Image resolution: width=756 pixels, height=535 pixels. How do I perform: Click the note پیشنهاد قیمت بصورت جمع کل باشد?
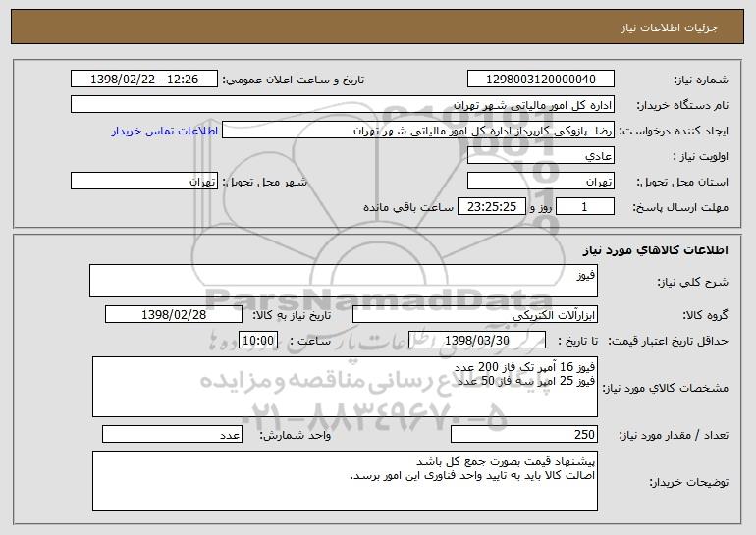(x=506, y=461)
